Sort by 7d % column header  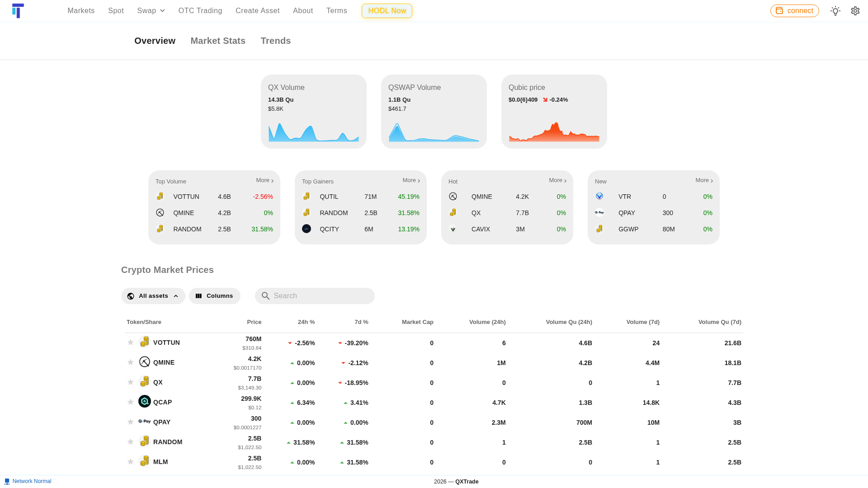pyautogui.click(x=361, y=322)
